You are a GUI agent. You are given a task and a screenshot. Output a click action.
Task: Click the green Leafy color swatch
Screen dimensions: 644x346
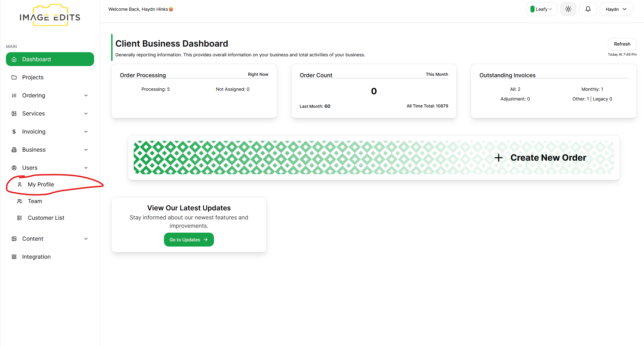[532, 9]
